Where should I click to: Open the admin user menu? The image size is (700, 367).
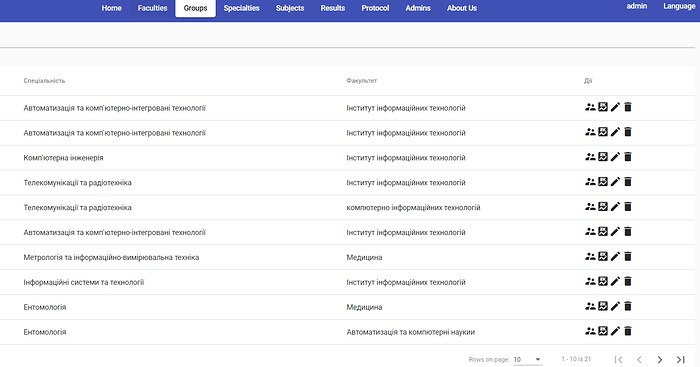pos(637,6)
